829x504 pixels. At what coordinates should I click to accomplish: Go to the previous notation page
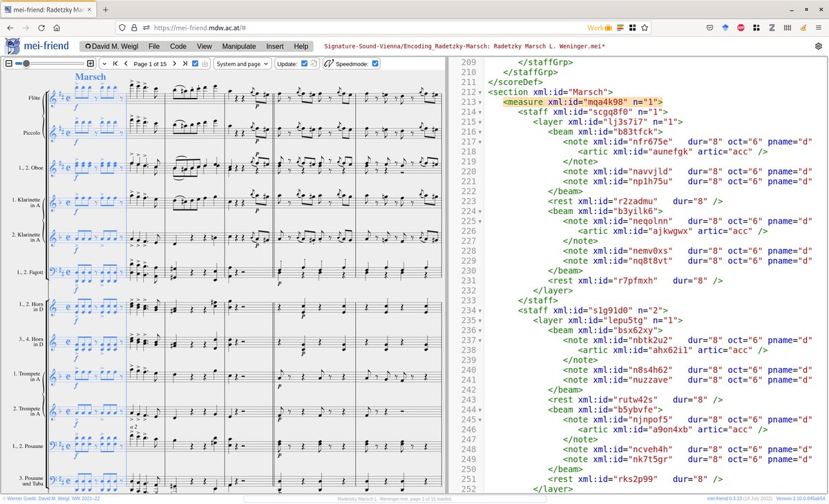pos(126,64)
